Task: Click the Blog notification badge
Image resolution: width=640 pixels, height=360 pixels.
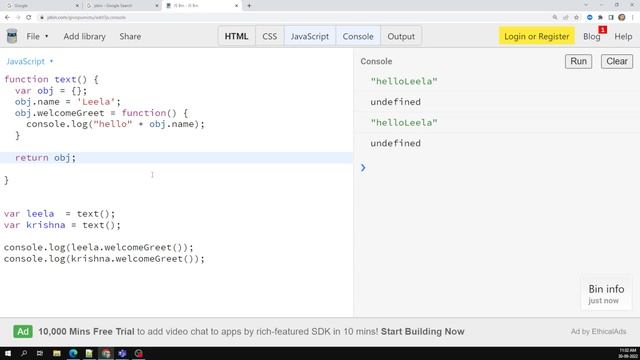Action: 603,30
